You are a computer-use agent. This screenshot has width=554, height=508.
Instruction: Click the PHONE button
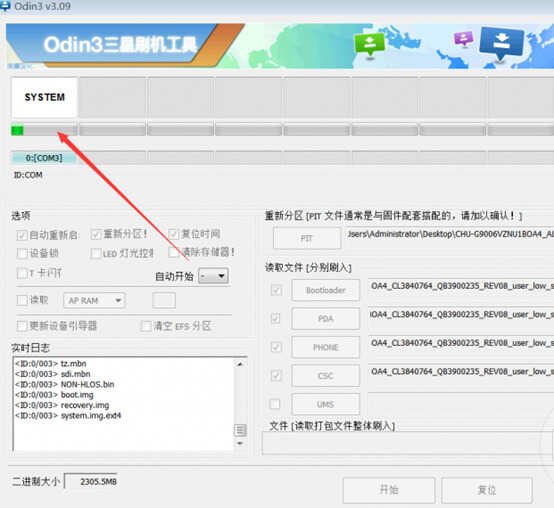(x=325, y=347)
